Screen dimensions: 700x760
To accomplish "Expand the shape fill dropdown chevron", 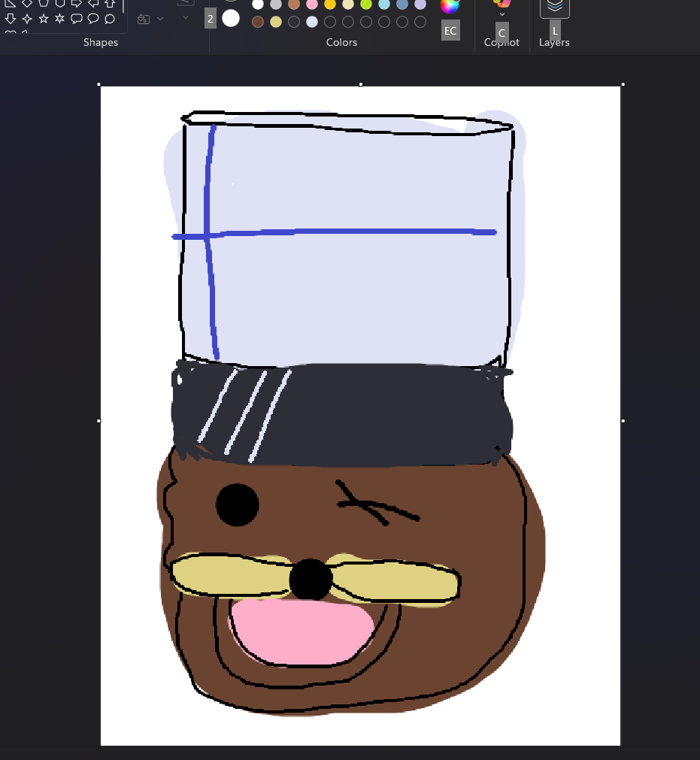I will pyautogui.click(x=160, y=19).
